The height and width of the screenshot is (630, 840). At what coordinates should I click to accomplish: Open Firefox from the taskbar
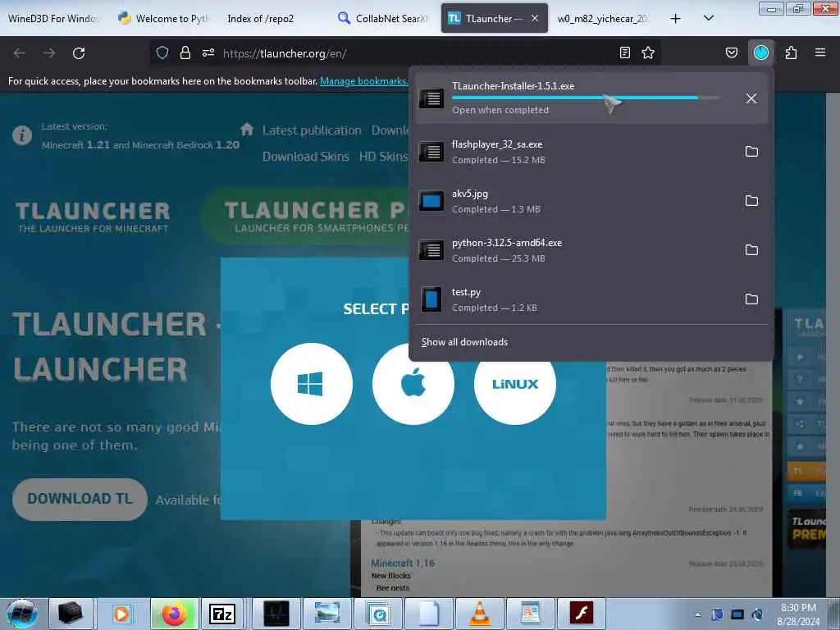[x=174, y=614]
